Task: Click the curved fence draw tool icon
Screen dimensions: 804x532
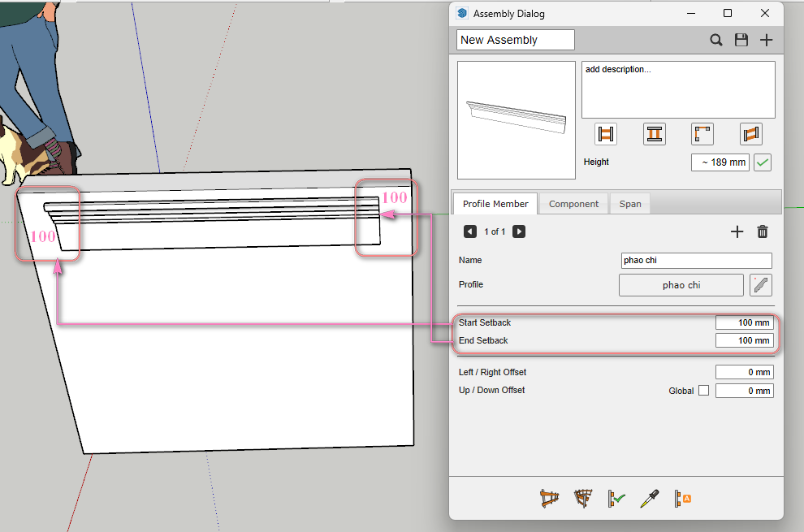Action: (583, 499)
